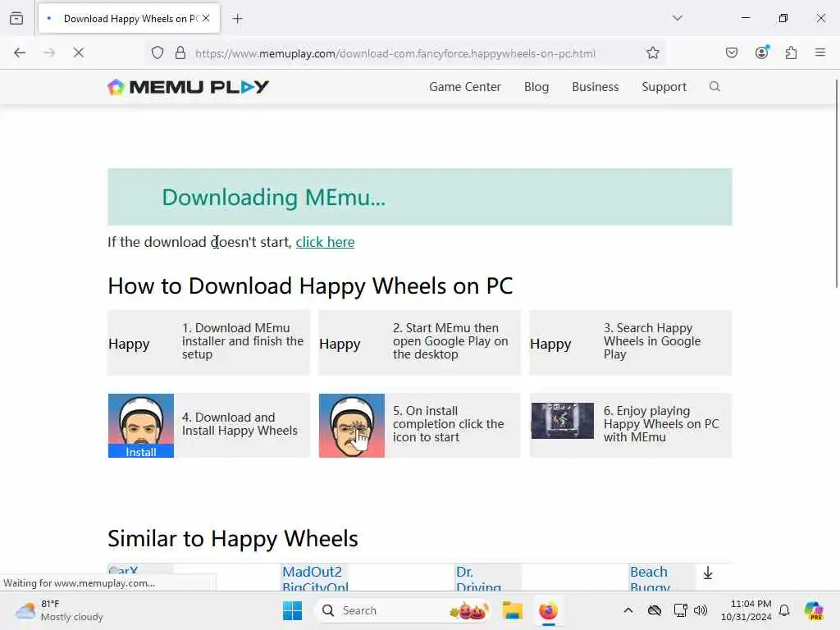Click the Downloading MEmu banner
The image size is (840, 630).
[420, 197]
